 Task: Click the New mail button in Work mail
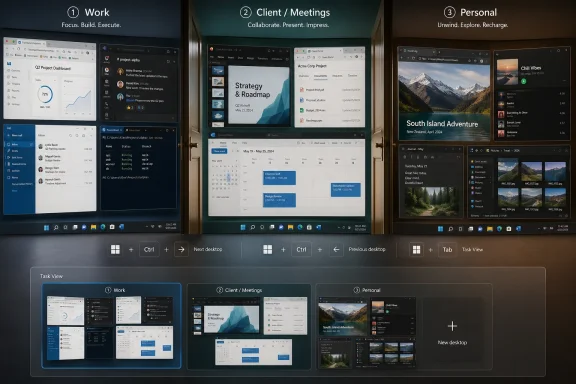tap(16, 135)
